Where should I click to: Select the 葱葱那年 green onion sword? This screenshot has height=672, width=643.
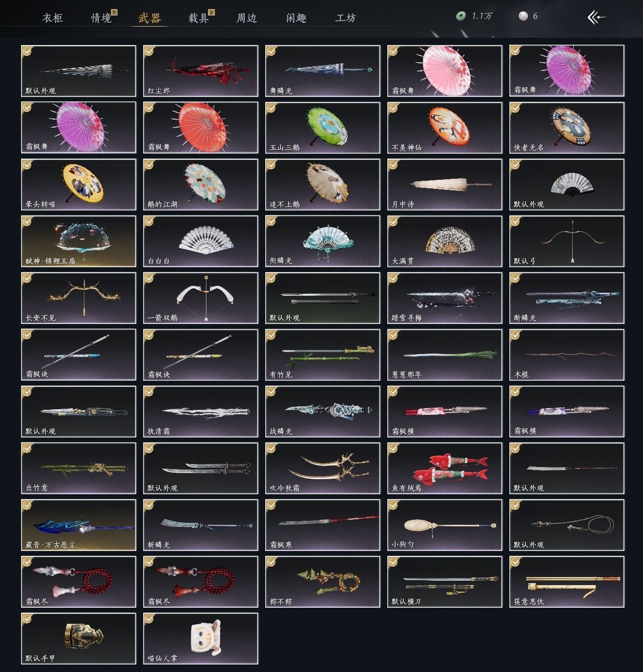pos(445,355)
